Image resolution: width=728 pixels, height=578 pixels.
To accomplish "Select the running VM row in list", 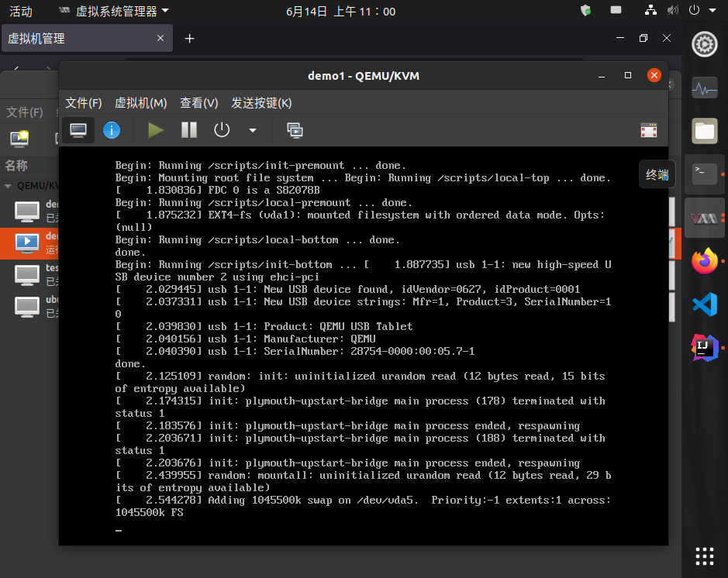I will [29, 243].
